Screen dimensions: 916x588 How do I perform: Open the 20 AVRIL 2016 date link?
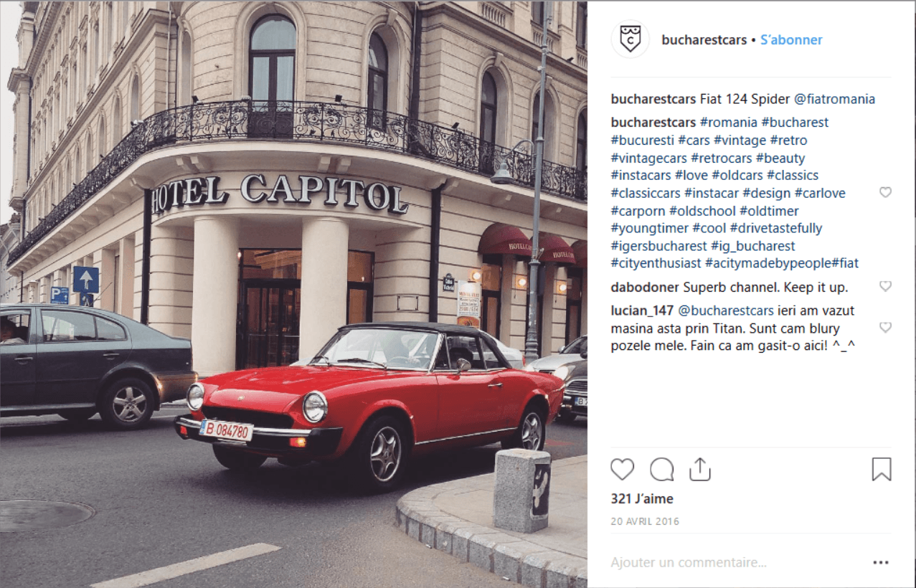click(645, 521)
